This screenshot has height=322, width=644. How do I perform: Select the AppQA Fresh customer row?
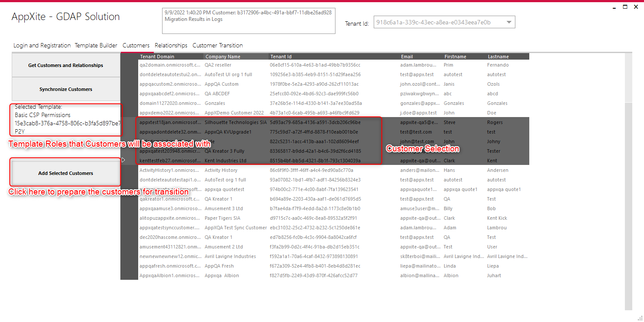tap(333, 266)
